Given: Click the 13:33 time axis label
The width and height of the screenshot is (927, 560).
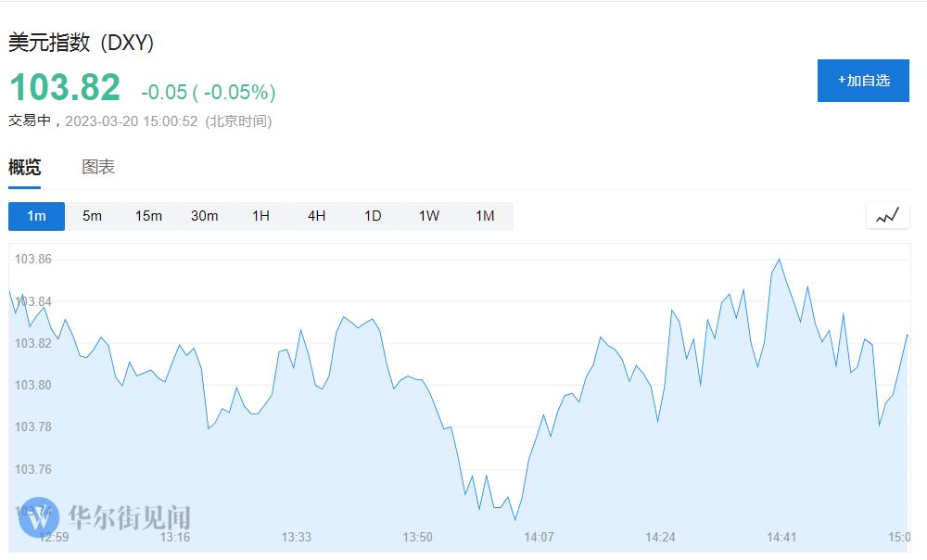Looking at the screenshot, I should pyautogui.click(x=297, y=538).
